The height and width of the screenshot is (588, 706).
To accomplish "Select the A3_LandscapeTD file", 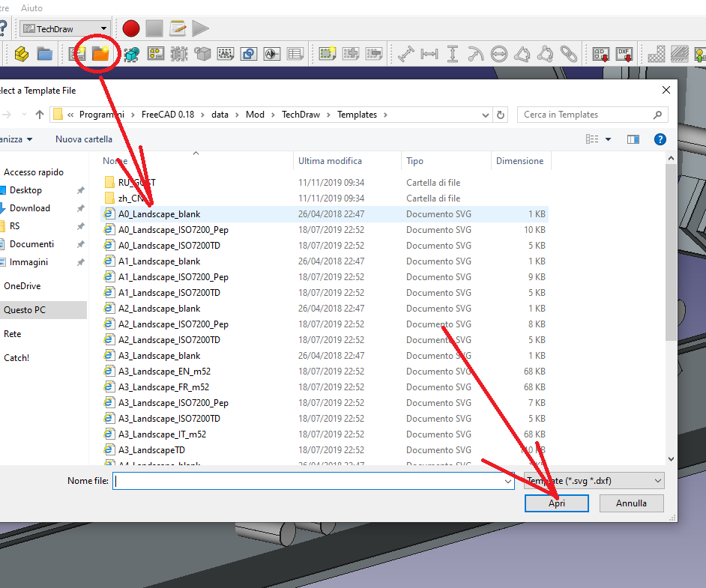I will coord(325,450).
